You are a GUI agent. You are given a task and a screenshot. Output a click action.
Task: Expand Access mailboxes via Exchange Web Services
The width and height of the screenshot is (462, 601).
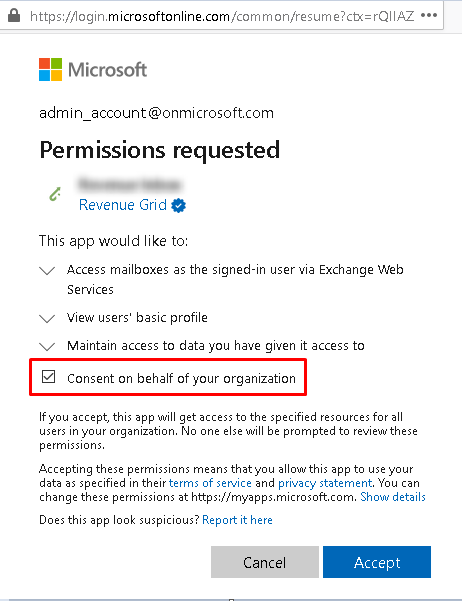coord(47,271)
